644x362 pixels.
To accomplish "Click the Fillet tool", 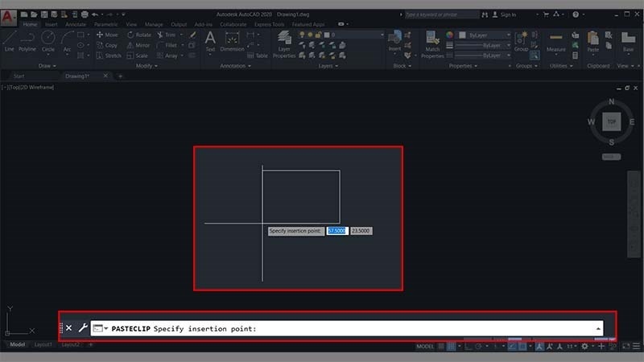I will point(167,45).
